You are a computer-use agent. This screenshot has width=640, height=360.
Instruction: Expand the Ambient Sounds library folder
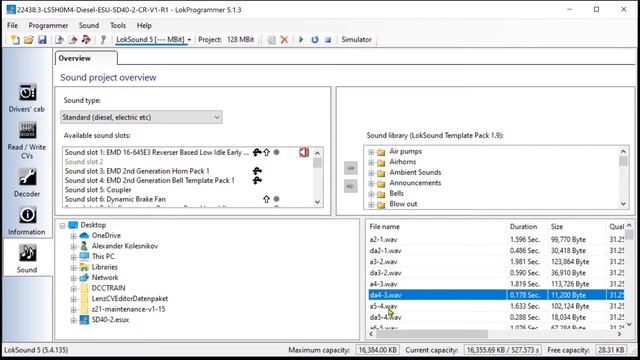coord(371,173)
